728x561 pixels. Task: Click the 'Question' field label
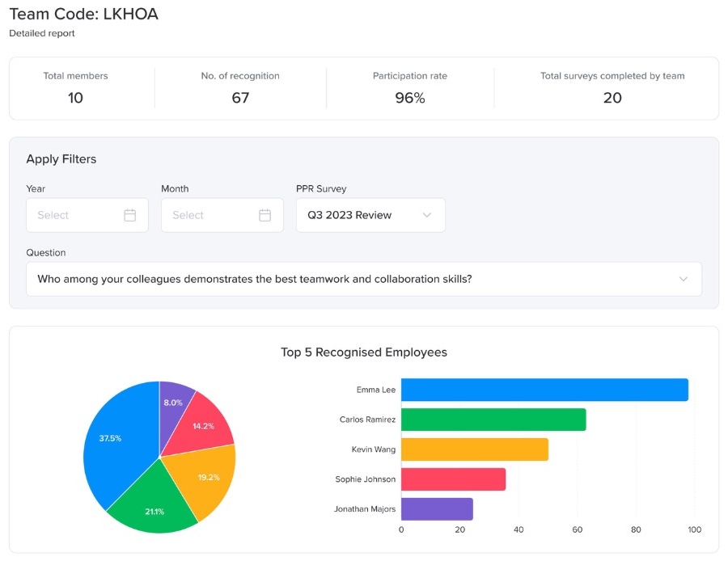tap(46, 253)
